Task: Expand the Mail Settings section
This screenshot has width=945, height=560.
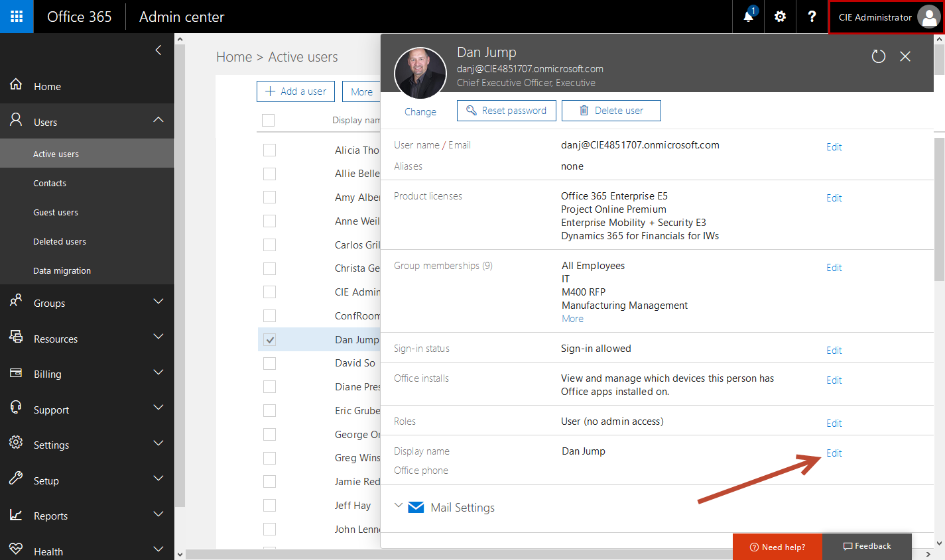Action: (x=399, y=506)
